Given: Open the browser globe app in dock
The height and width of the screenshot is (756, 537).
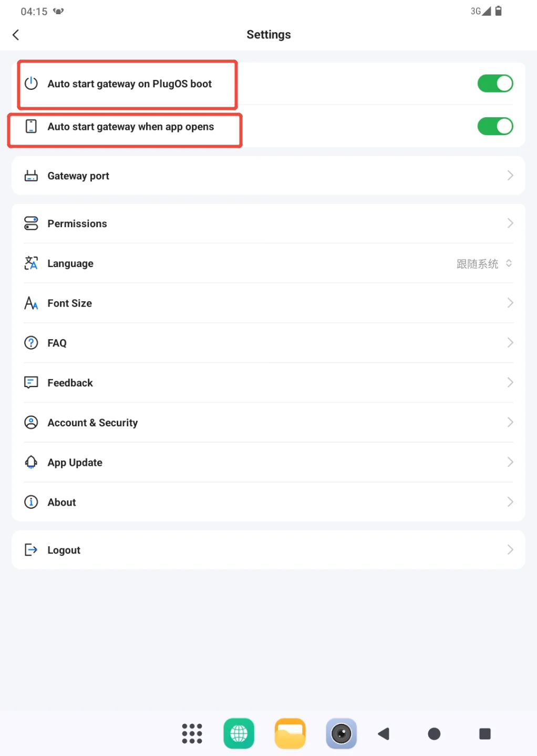Looking at the screenshot, I should click(239, 733).
